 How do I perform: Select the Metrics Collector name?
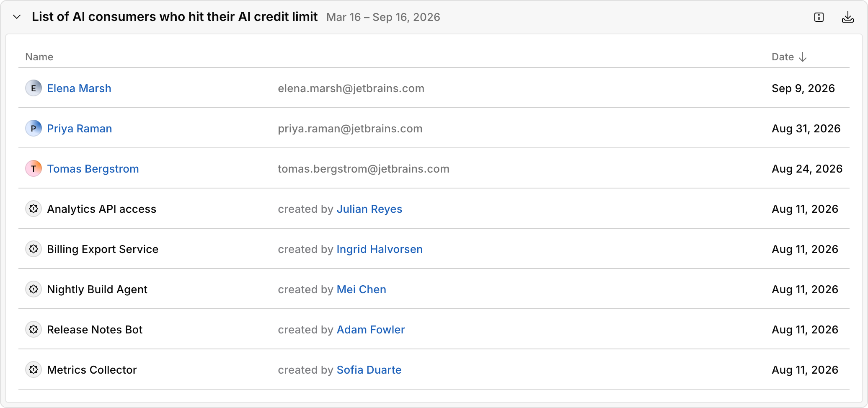(x=92, y=370)
